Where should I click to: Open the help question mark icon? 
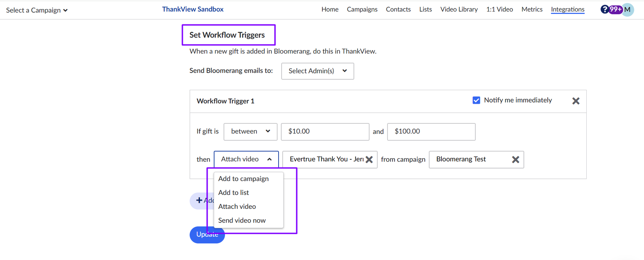point(604,9)
